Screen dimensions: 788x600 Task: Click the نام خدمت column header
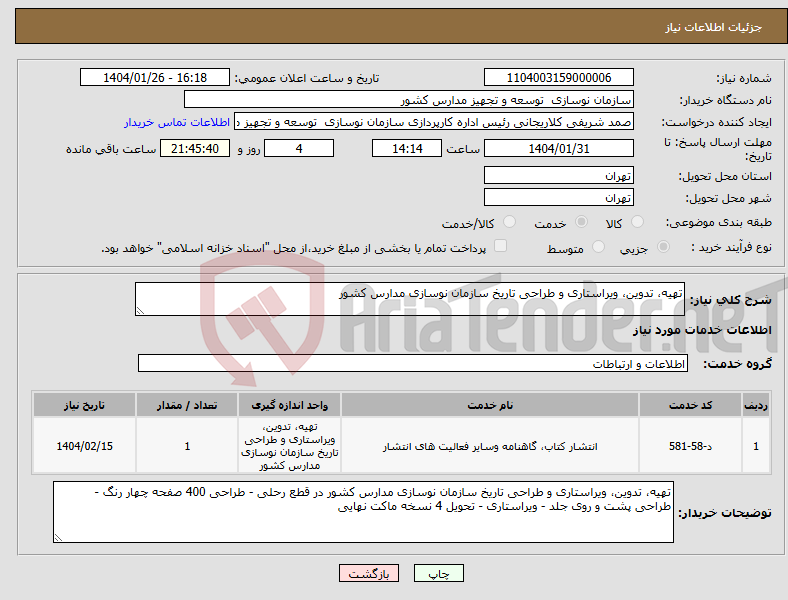tap(490, 405)
